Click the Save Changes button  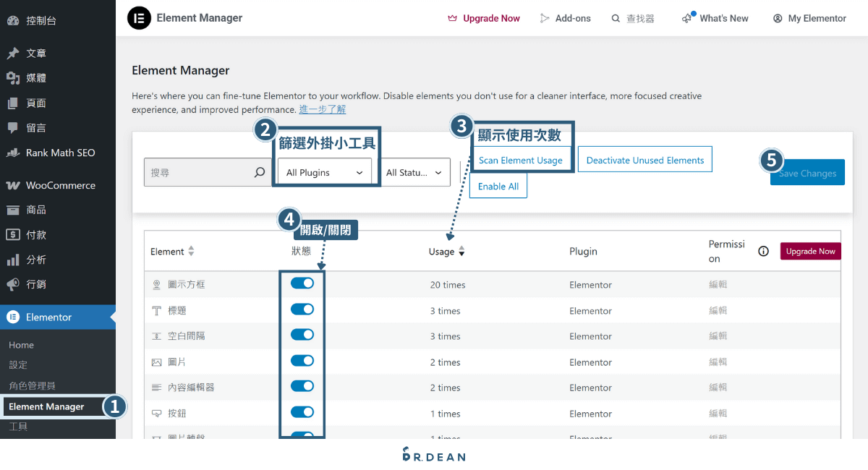click(807, 172)
